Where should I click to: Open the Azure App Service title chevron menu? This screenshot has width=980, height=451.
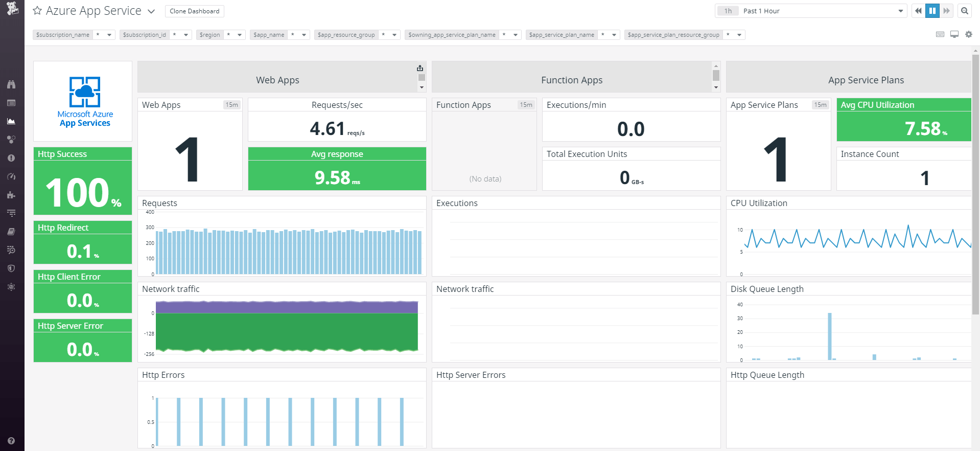pyautogui.click(x=151, y=11)
